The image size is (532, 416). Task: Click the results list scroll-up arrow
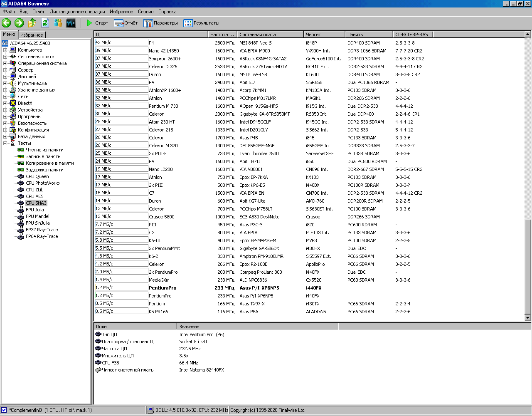click(x=528, y=35)
